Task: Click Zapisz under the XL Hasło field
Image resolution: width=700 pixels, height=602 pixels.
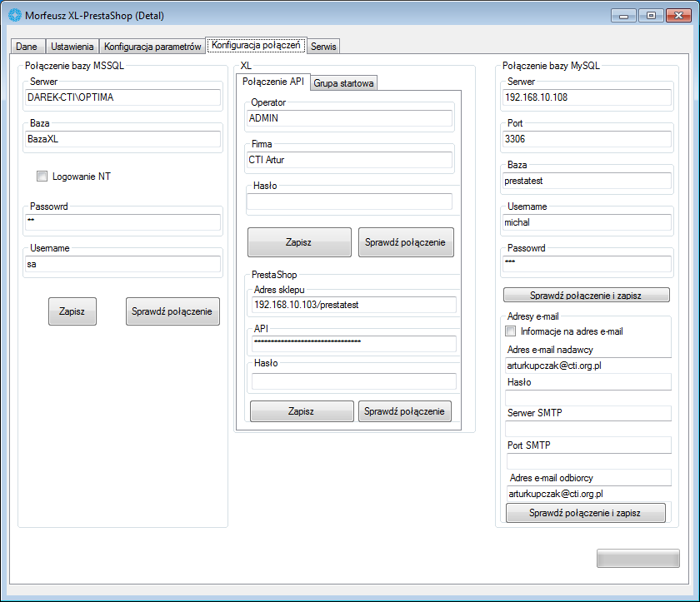Action: pyautogui.click(x=299, y=242)
